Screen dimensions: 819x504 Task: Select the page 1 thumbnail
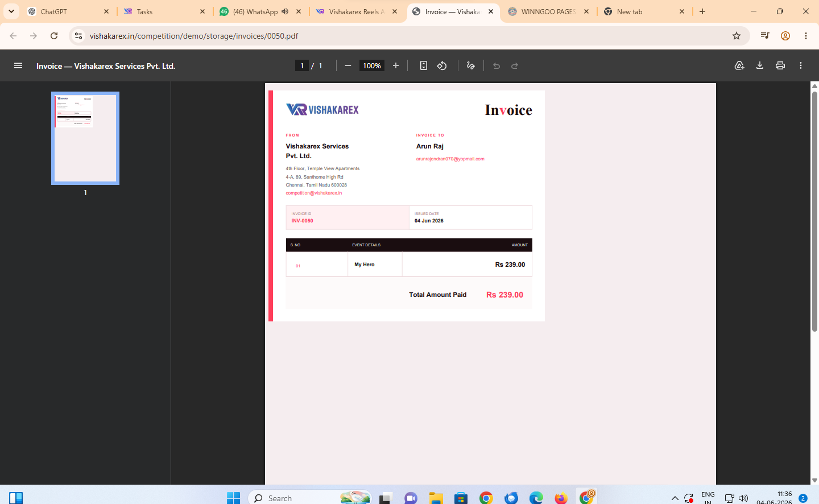click(x=85, y=138)
